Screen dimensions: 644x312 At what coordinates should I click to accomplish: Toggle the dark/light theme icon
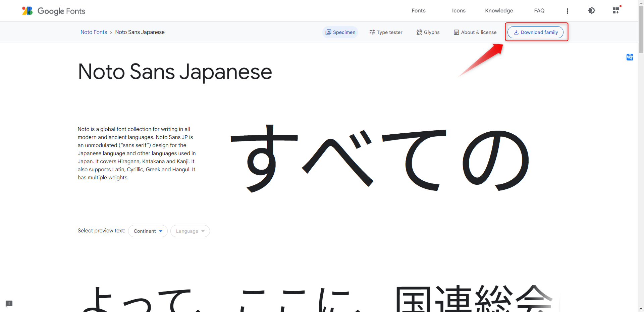tap(592, 11)
